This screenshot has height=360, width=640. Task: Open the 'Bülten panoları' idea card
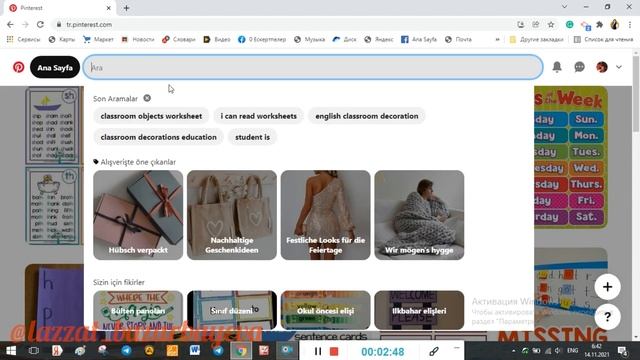(138, 310)
